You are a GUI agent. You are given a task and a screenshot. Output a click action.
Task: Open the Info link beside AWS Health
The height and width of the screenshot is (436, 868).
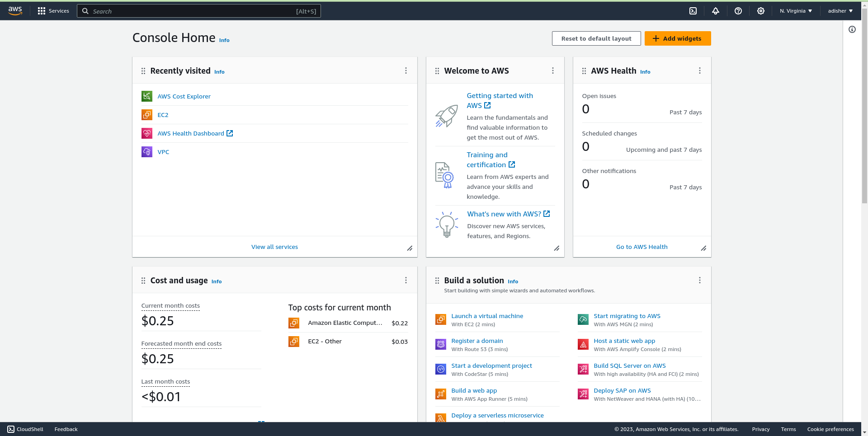[x=645, y=72]
